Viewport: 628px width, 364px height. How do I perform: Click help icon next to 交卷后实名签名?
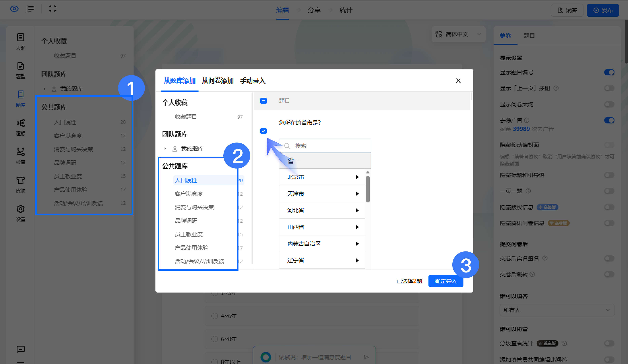click(x=545, y=258)
